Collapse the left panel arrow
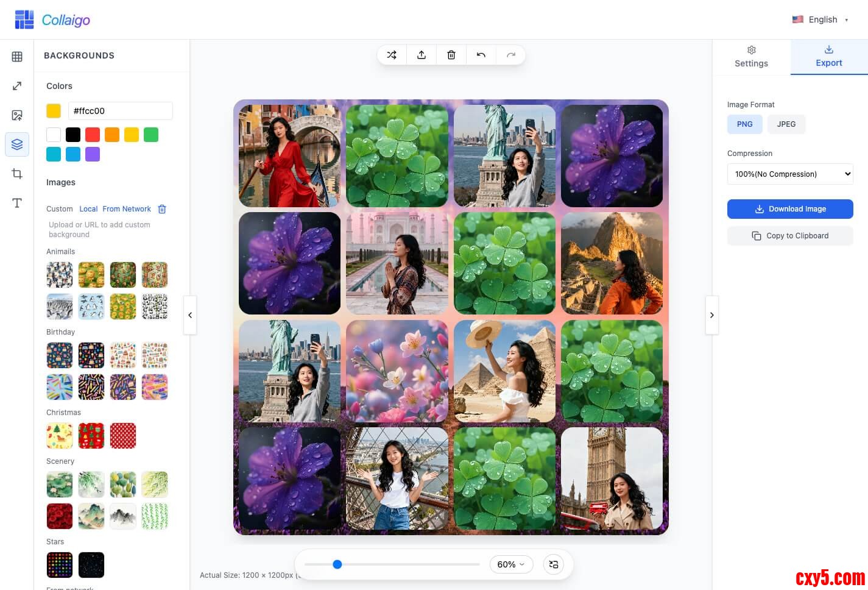Viewport: 868px width, 590px height. coord(190,315)
